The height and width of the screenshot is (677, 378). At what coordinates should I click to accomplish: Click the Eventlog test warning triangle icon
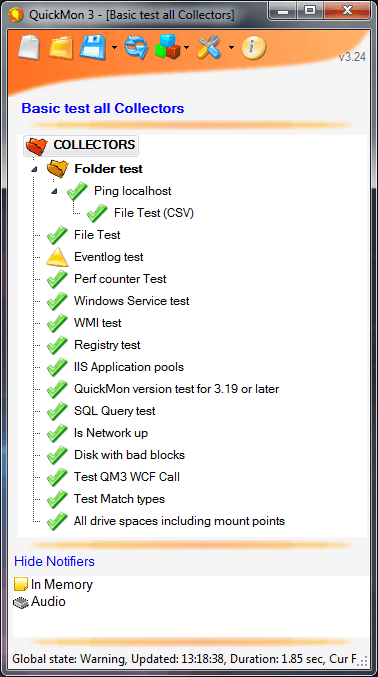pos(57,257)
